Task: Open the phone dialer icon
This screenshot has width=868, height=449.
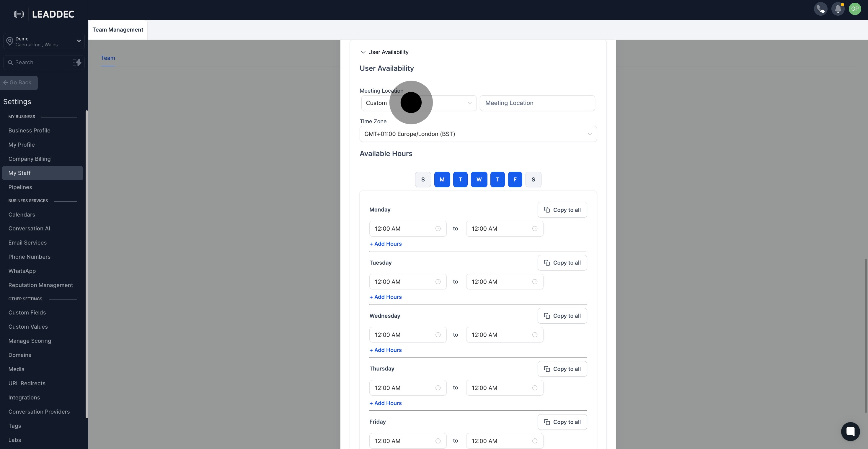Action: pyautogui.click(x=820, y=9)
